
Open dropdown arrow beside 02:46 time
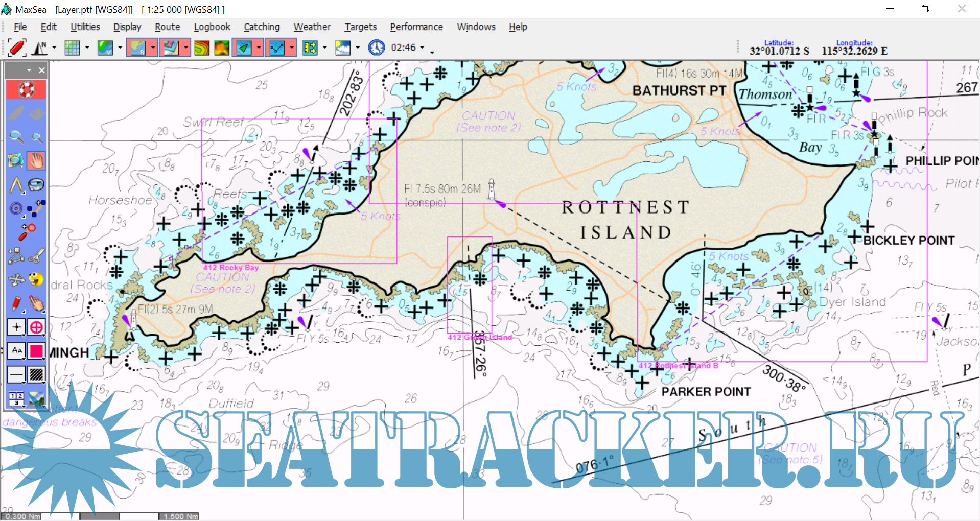(422, 48)
